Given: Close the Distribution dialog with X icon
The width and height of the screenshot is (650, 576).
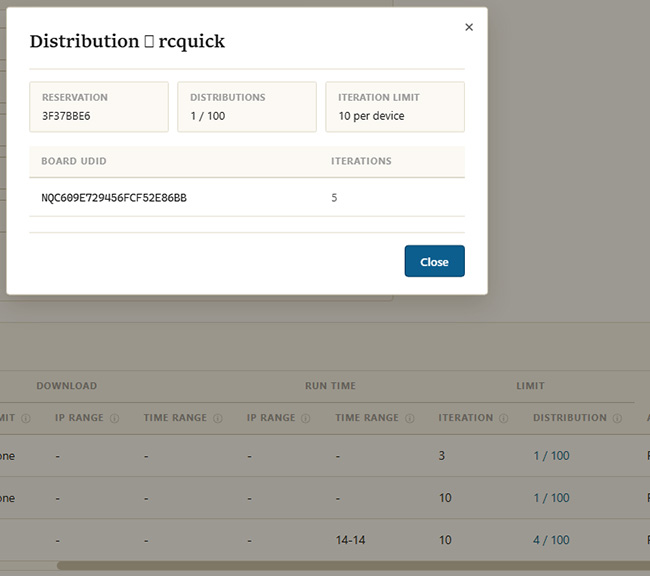Looking at the screenshot, I should (469, 27).
